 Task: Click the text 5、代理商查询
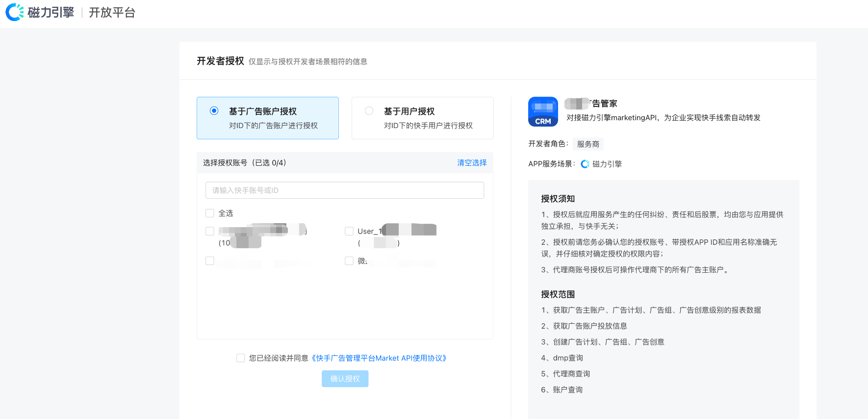pos(565,374)
